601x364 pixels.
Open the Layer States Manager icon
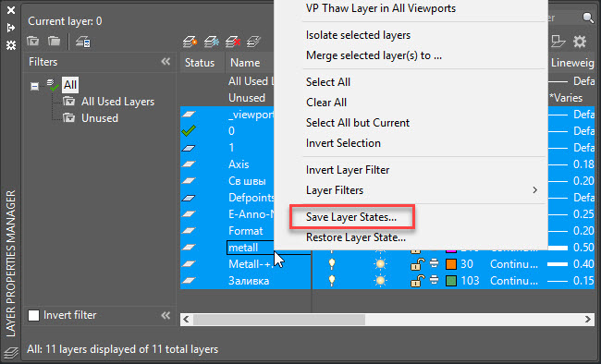click(x=83, y=42)
